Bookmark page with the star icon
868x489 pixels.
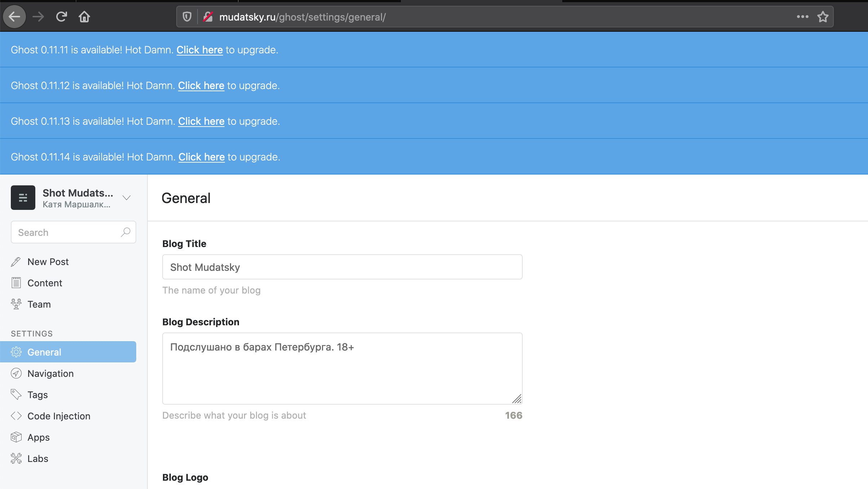pos(823,17)
